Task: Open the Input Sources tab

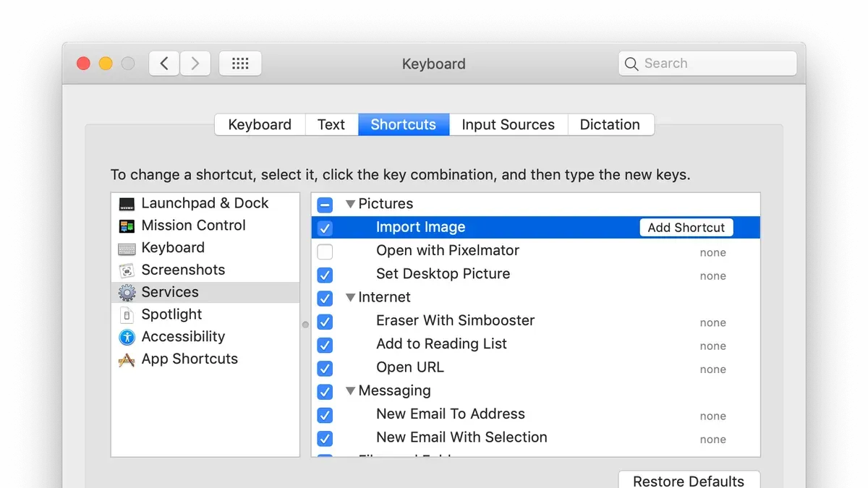Action: (509, 124)
